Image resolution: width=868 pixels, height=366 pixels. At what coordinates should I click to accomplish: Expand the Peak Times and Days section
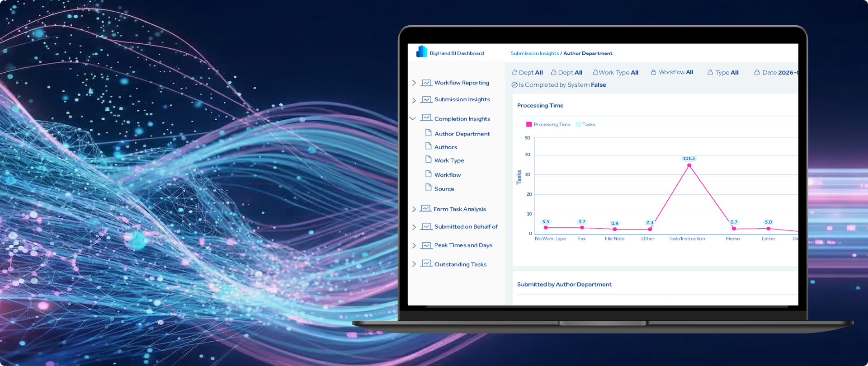pos(414,246)
